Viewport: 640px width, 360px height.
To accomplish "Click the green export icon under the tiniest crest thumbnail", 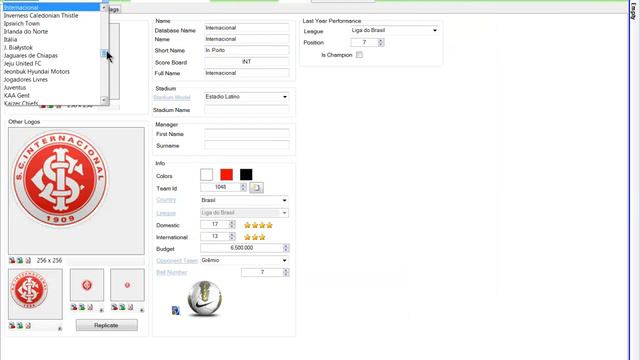I will pyautogui.click(x=122, y=307).
